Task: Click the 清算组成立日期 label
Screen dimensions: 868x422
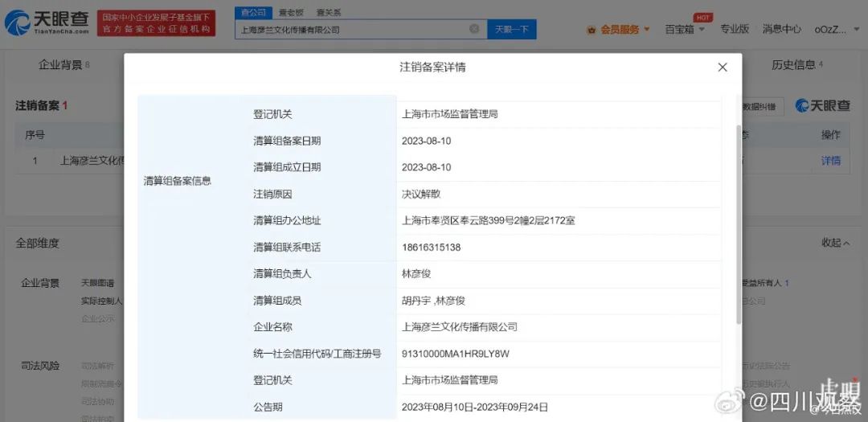Action: 287,168
